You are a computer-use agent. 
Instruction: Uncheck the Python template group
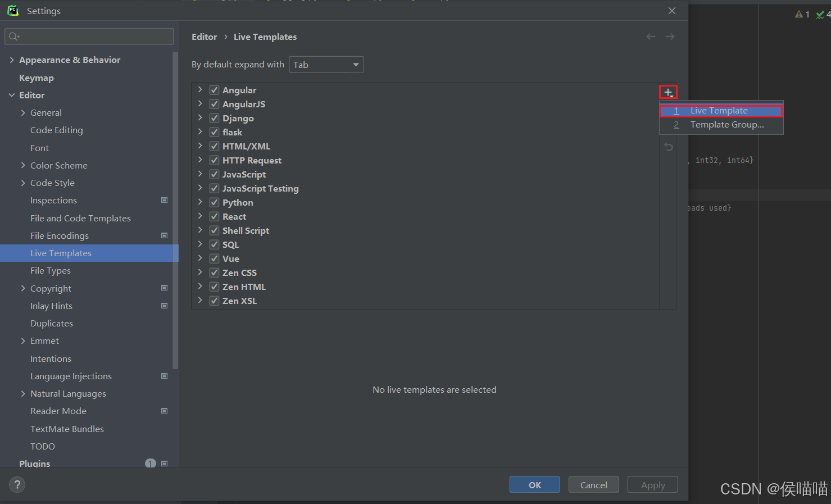click(x=214, y=202)
